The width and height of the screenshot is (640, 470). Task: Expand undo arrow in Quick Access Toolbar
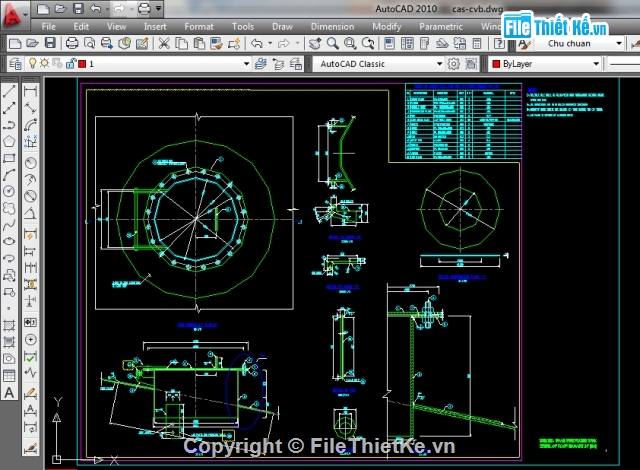[107, 9]
